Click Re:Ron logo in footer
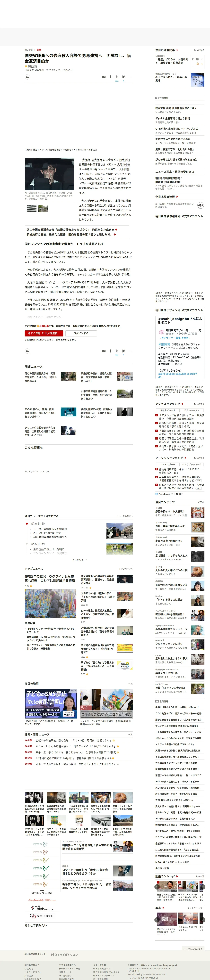The width and height of the screenshot is (210, 980). [64, 955]
